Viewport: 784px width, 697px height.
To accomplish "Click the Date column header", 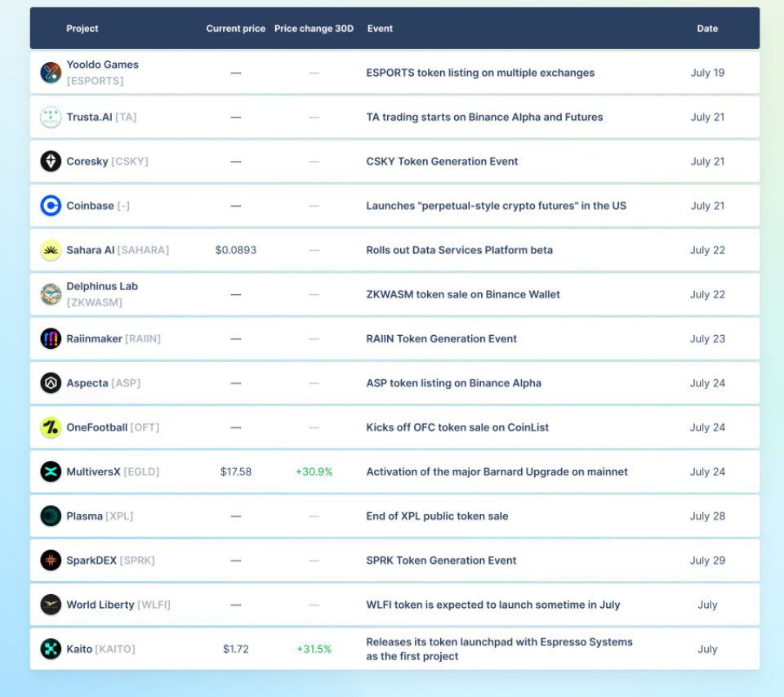I will [x=707, y=29].
